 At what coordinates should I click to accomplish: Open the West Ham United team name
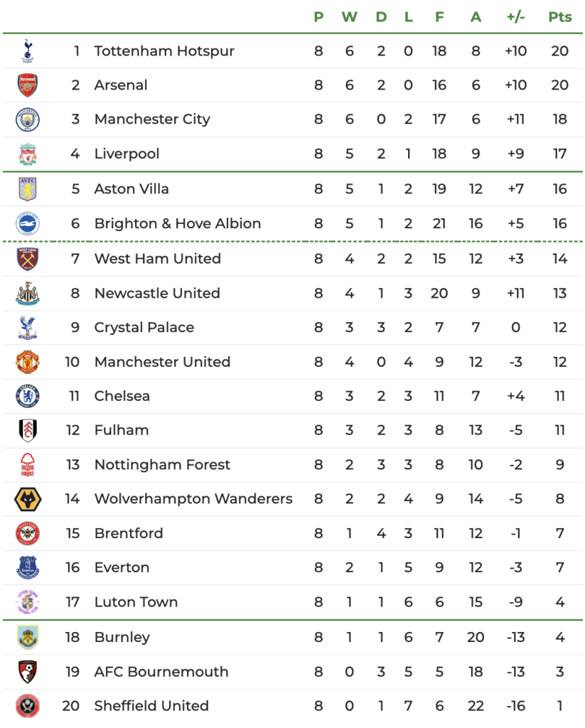[157, 258]
